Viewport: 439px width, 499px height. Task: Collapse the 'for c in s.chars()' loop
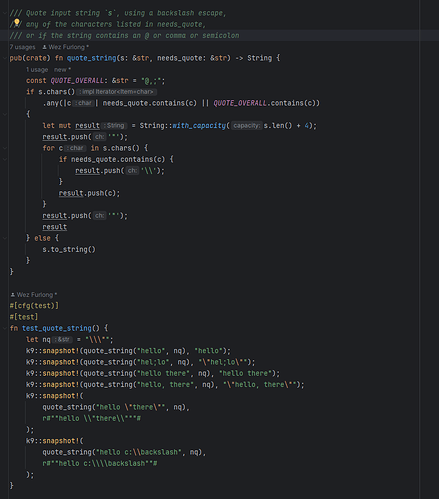coord(5,148)
